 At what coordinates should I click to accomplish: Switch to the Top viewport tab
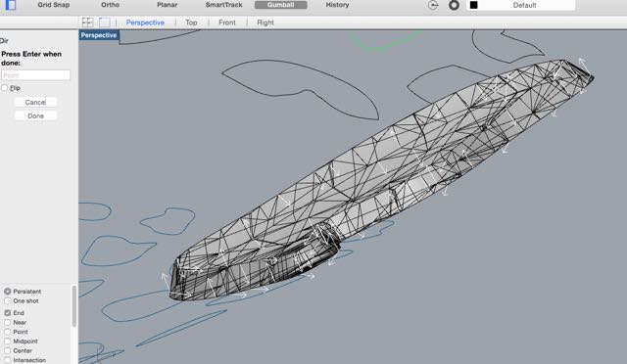191,23
